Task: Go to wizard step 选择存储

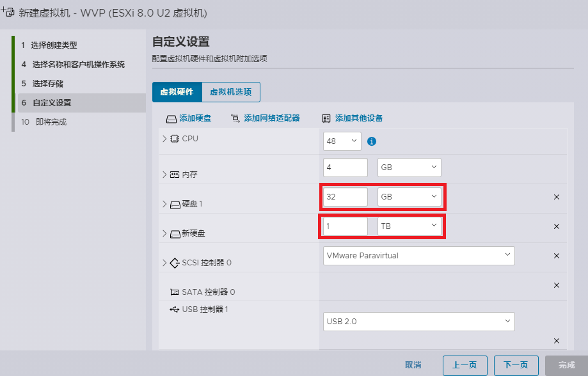Action: pyautogui.click(x=48, y=84)
